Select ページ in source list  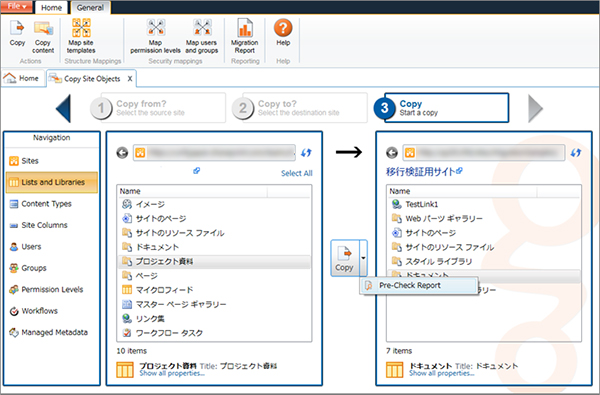pos(214,276)
